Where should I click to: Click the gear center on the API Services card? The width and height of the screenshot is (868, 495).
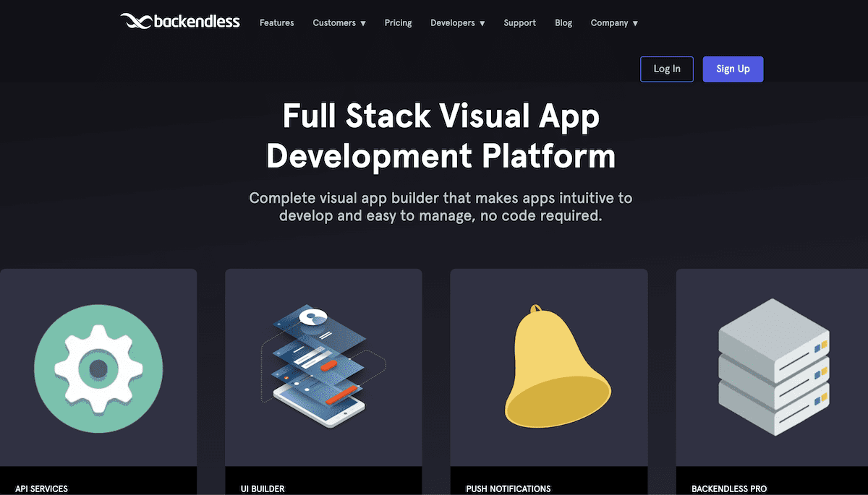tap(98, 368)
